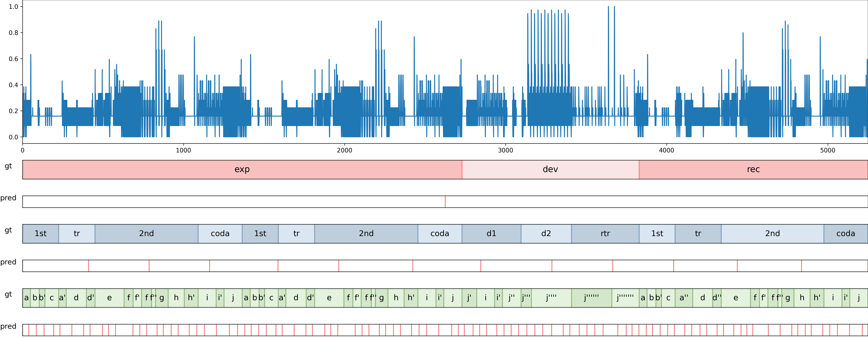
Task: Click the 0.6 y-axis tick label
Action: coord(14,59)
